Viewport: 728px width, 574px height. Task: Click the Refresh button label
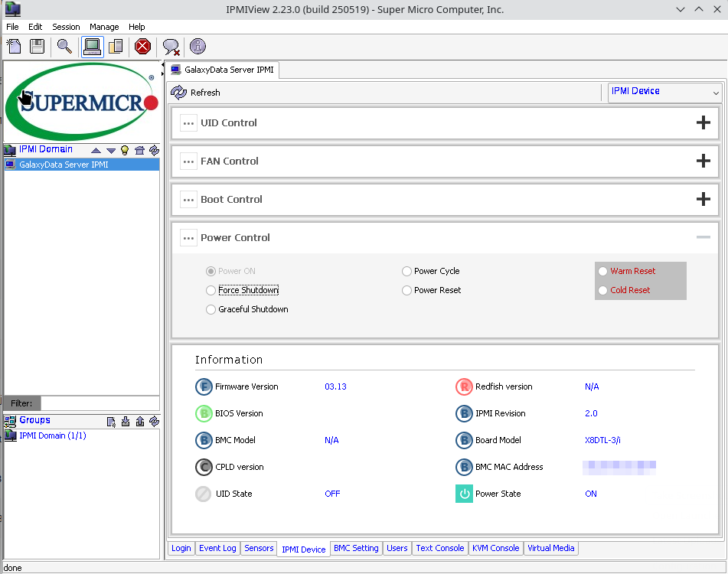[205, 93]
